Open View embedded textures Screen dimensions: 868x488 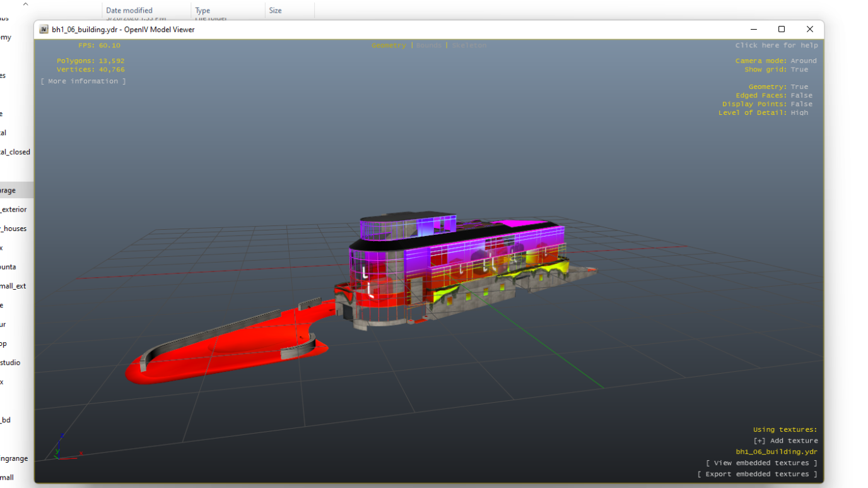[x=761, y=463]
